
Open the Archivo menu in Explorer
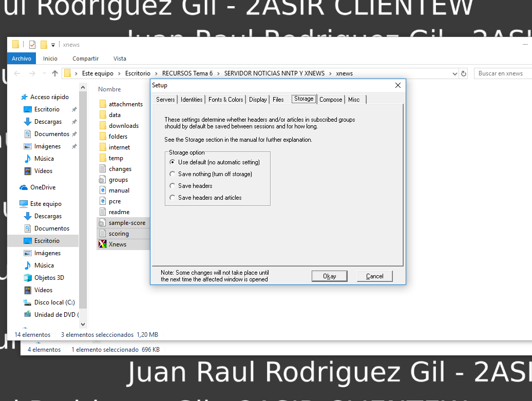click(x=22, y=59)
